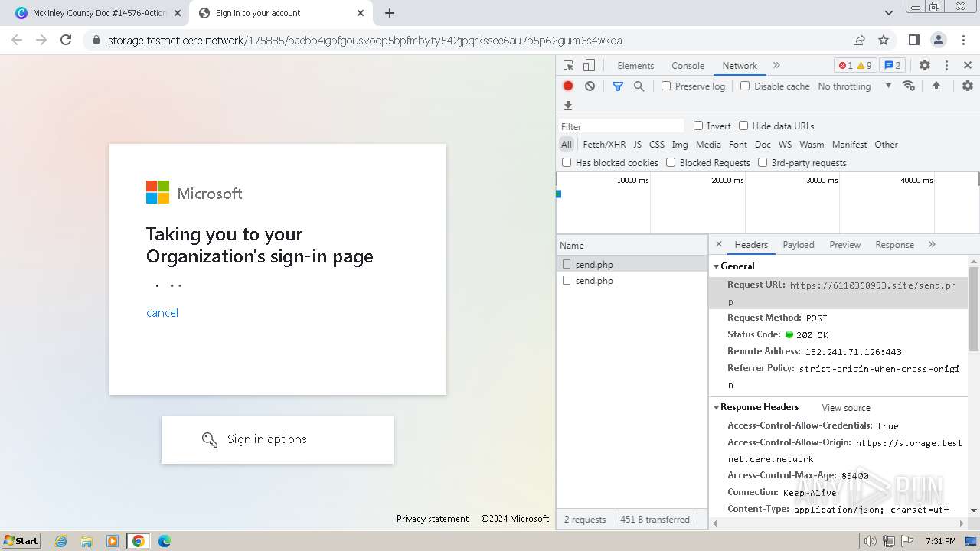This screenshot has width=980, height=551.
Task: Open Sign in options
Action: (x=277, y=439)
